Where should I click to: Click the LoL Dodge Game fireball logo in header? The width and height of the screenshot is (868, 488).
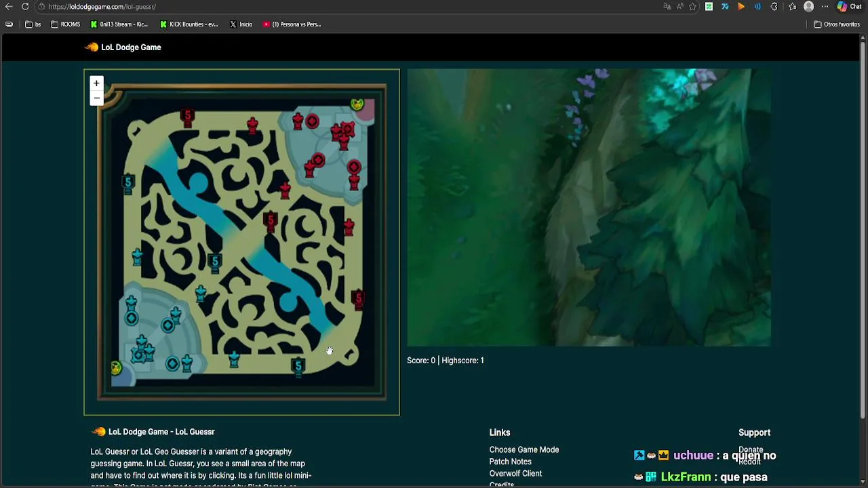(92, 47)
